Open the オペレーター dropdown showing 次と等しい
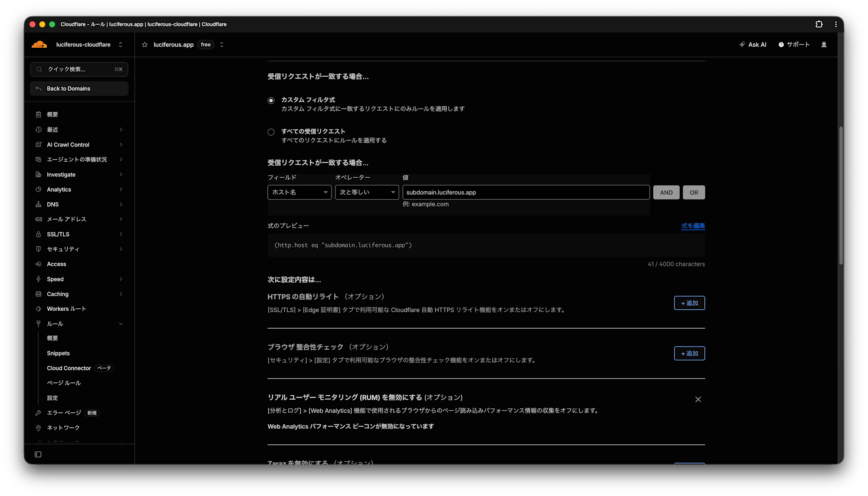 point(367,192)
